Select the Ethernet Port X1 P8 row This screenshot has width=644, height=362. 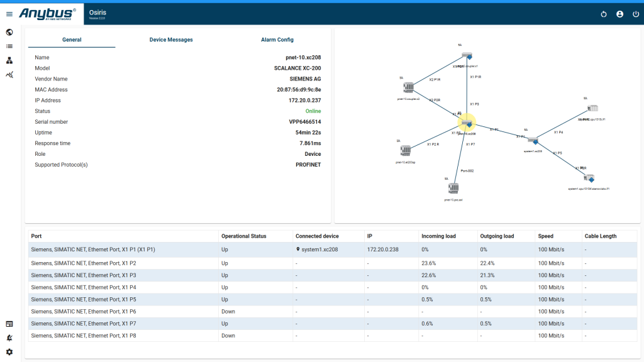coord(333,336)
